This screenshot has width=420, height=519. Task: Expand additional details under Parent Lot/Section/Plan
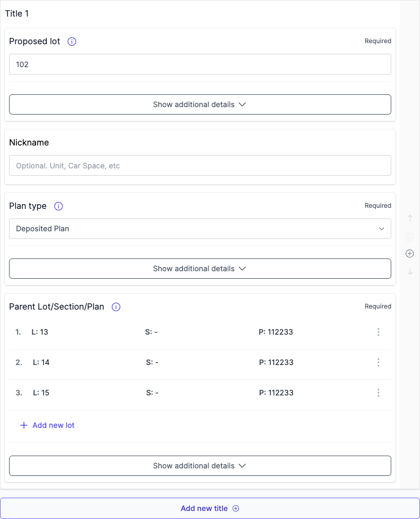coord(200,466)
